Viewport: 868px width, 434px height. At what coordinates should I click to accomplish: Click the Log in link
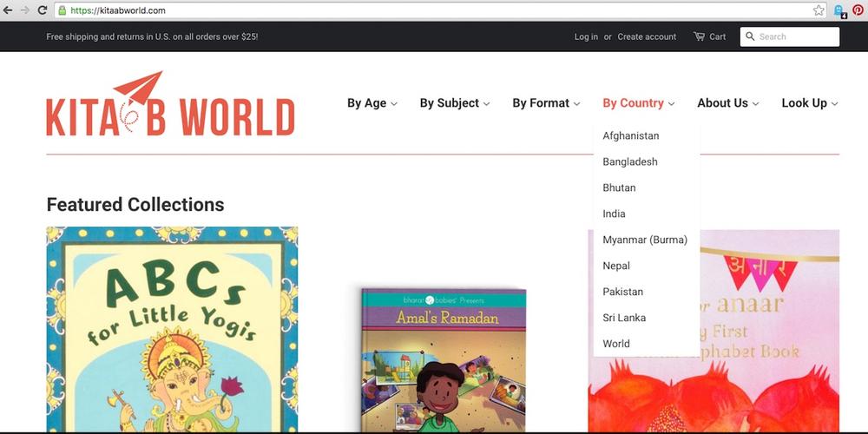(x=586, y=36)
